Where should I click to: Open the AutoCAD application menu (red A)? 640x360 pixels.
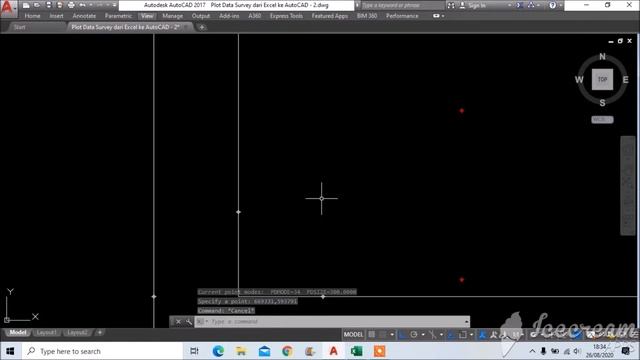tap(8, 9)
